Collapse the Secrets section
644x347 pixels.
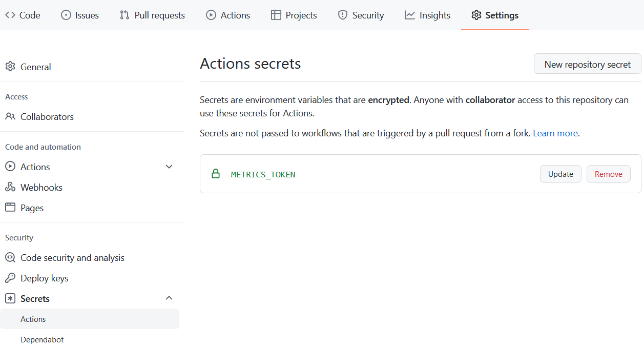click(x=169, y=298)
